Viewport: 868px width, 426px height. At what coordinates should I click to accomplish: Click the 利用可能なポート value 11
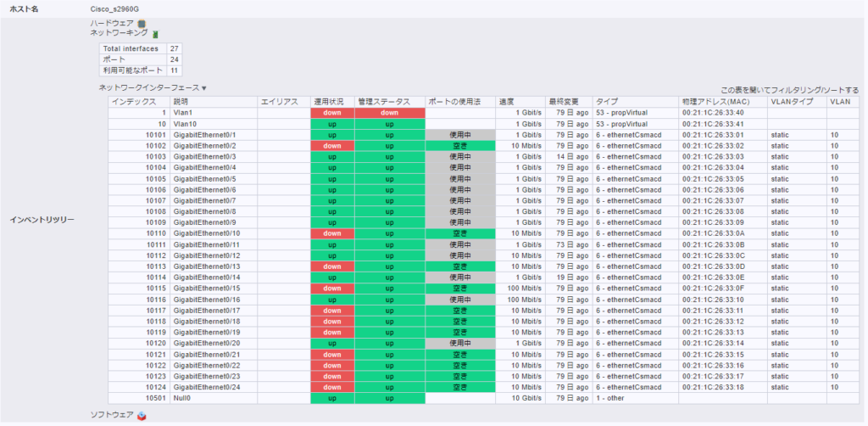pyautogui.click(x=174, y=70)
